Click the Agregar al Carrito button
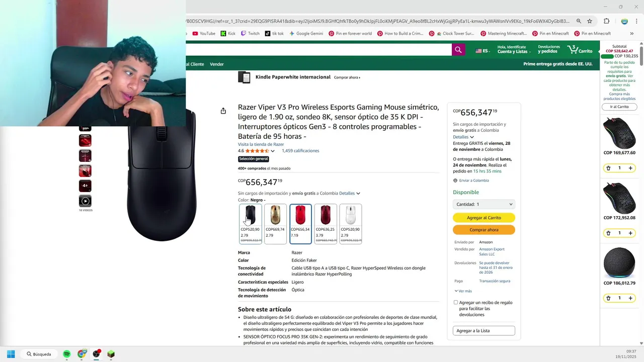The height and width of the screenshot is (362, 644). click(484, 218)
